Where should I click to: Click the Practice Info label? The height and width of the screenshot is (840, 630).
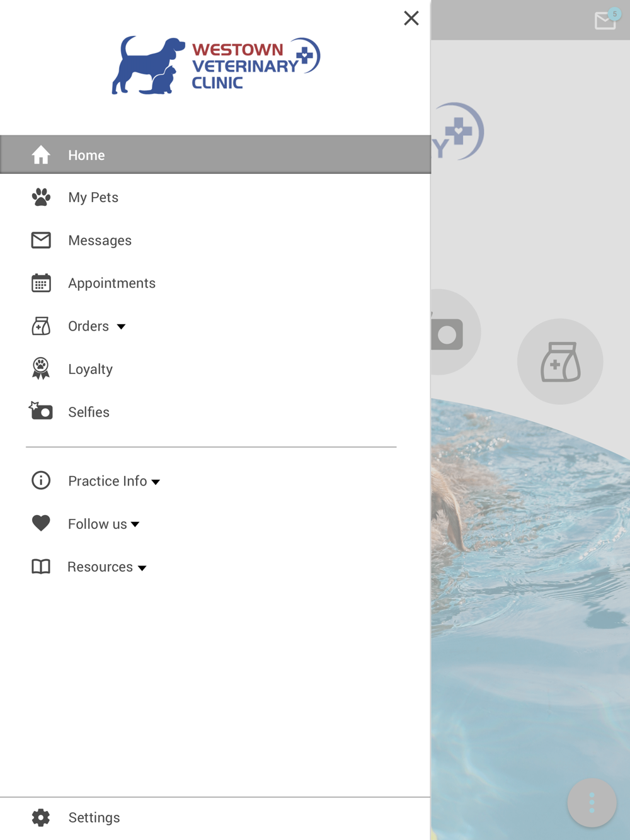pos(107,481)
